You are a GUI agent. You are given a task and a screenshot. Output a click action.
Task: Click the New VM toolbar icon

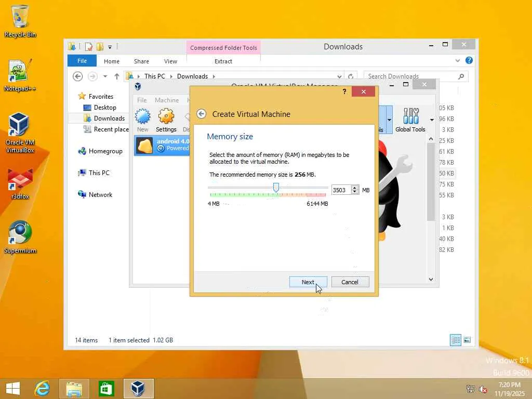142,120
